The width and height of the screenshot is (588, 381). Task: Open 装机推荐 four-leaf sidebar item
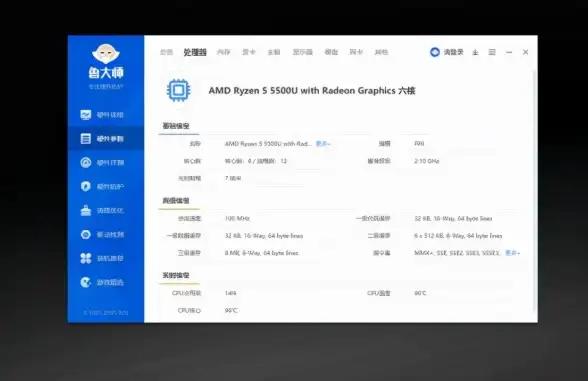pos(102,258)
